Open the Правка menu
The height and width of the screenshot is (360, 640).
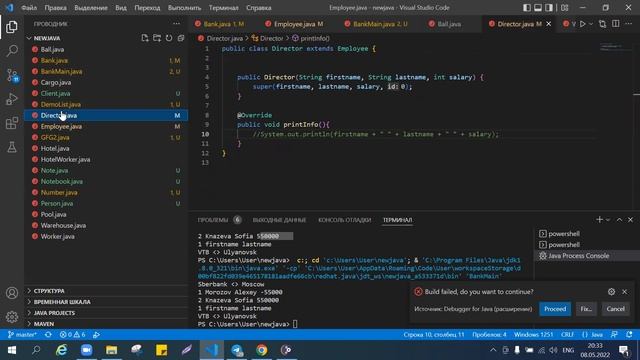pos(56,8)
